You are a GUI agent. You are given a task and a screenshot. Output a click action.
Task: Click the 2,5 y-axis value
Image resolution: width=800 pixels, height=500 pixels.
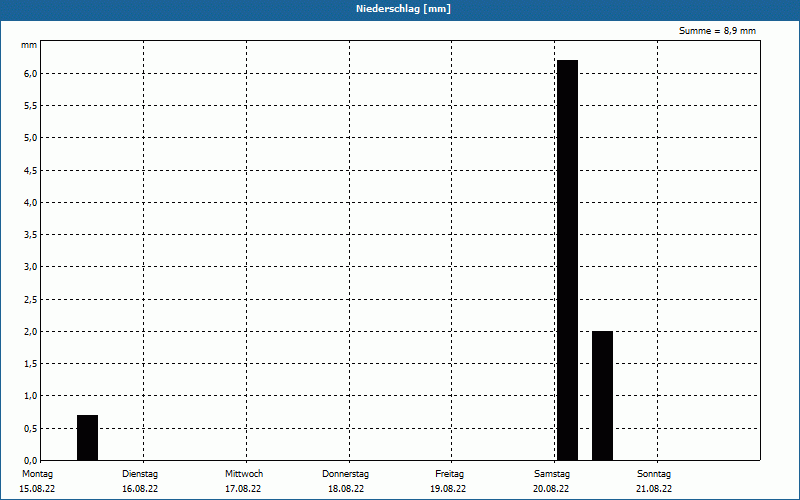pos(30,299)
